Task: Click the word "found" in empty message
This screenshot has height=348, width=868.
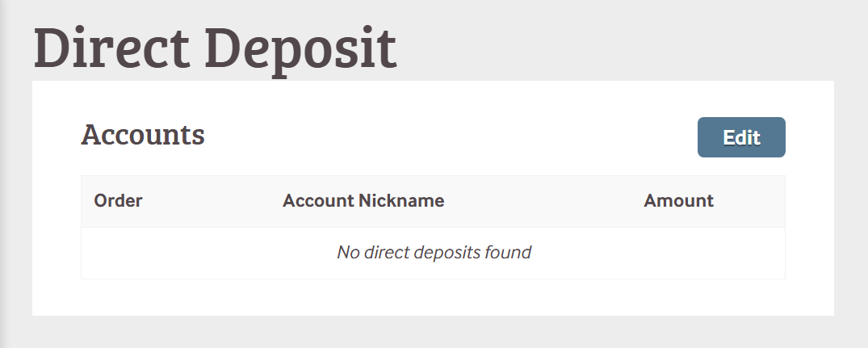Action: 507,252
